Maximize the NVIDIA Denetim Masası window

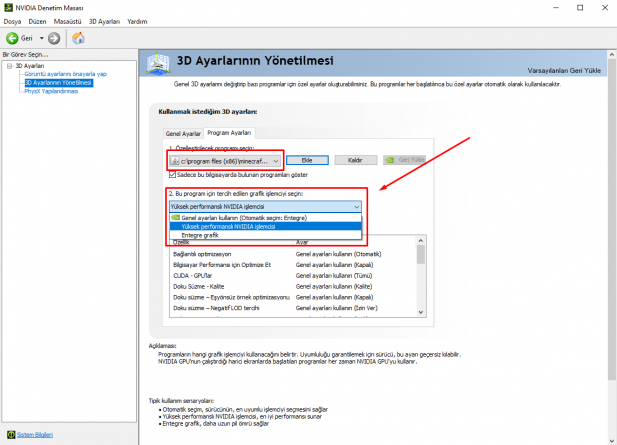pos(580,8)
